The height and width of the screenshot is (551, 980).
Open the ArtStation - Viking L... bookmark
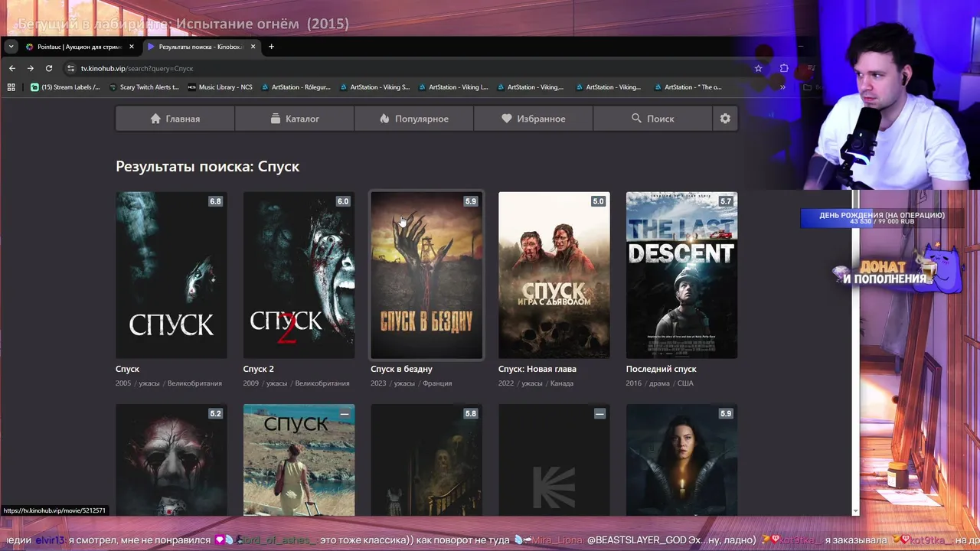point(453,87)
